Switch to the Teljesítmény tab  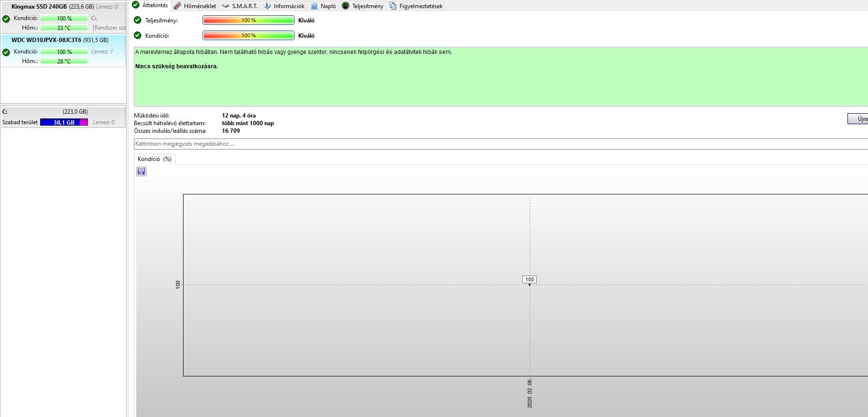point(362,6)
